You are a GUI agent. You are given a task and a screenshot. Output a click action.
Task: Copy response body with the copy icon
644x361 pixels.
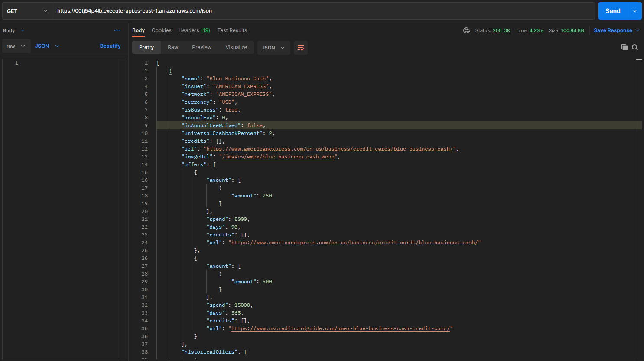tap(624, 47)
